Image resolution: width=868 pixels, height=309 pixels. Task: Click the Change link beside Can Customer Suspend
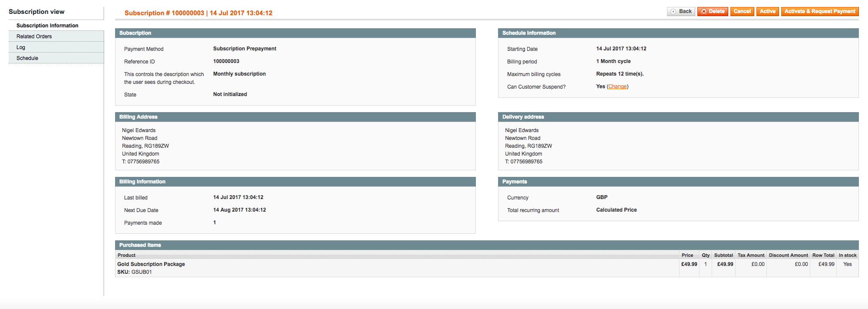(x=617, y=86)
